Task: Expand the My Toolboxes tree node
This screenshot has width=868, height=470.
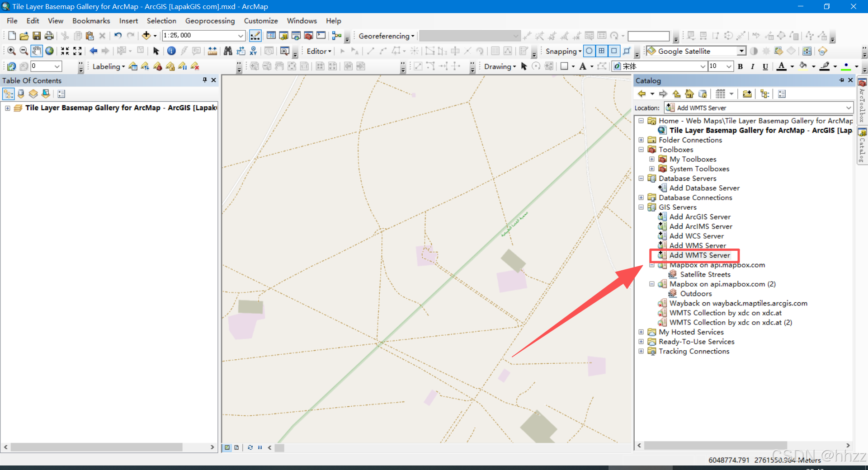Action: pyautogui.click(x=651, y=159)
